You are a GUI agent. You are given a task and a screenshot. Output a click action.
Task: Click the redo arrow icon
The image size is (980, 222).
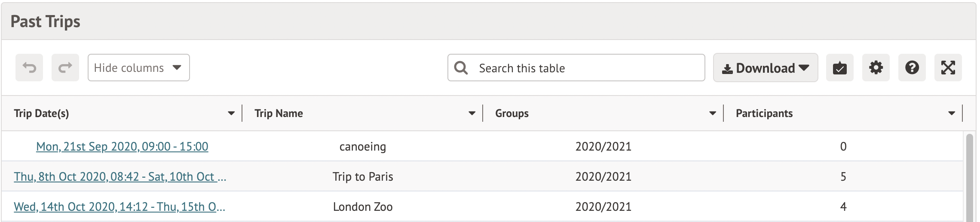pyautogui.click(x=65, y=68)
